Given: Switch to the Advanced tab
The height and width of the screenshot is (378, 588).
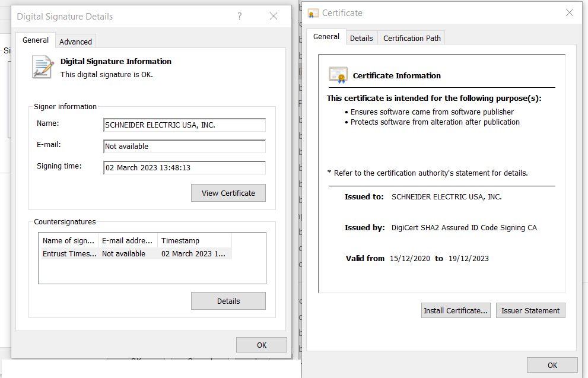Looking at the screenshot, I should pos(75,42).
